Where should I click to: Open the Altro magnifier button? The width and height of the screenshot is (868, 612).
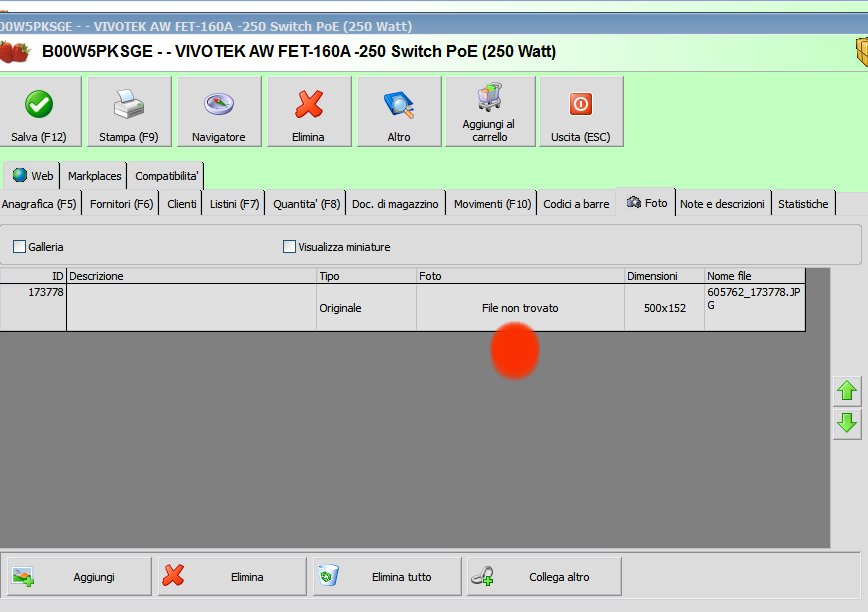399,112
